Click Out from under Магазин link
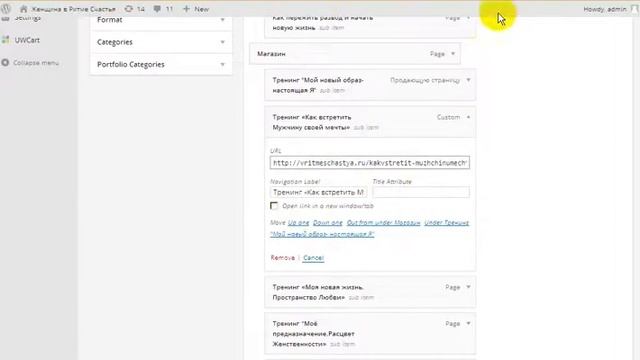 (x=383, y=222)
